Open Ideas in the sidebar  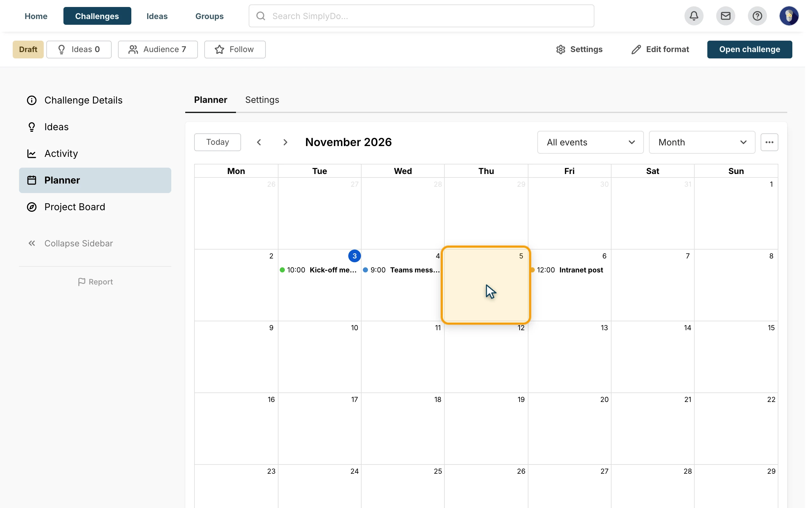click(x=95, y=127)
